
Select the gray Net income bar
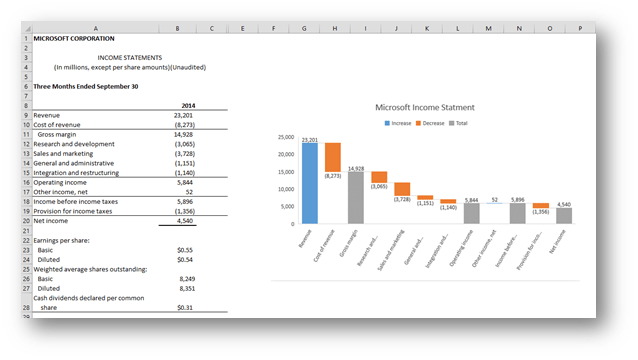pyautogui.click(x=564, y=216)
